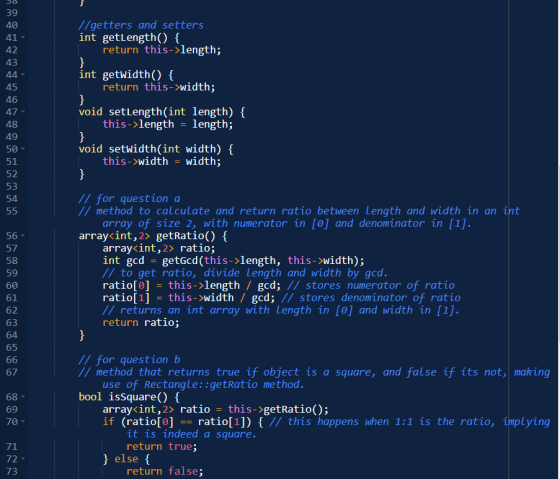Viewport: 560px width, 479px height.
Task: Click 'array<int,2> ratio;' on line 57
Action: [159, 248]
